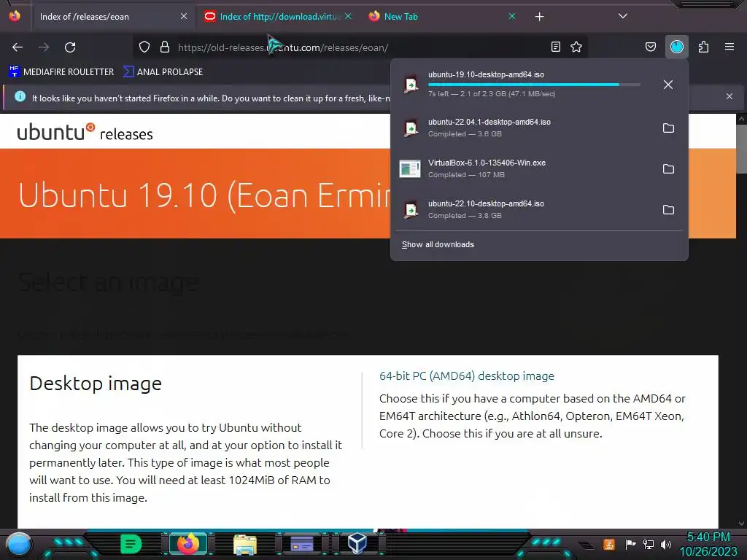Open VirtualBox from the taskbar
The width and height of the screenshot is (747, 560).
pyautogui.click(x=357, y=544)
